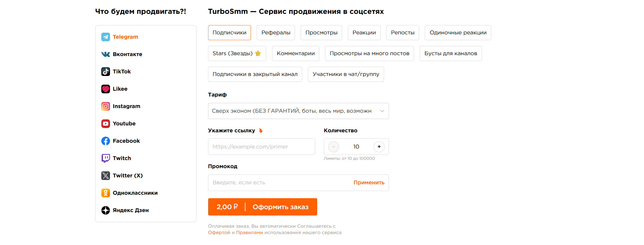Viewport: 644px width, 245px height.
Task: Focus the link URL input field
Action: (261, 147)
